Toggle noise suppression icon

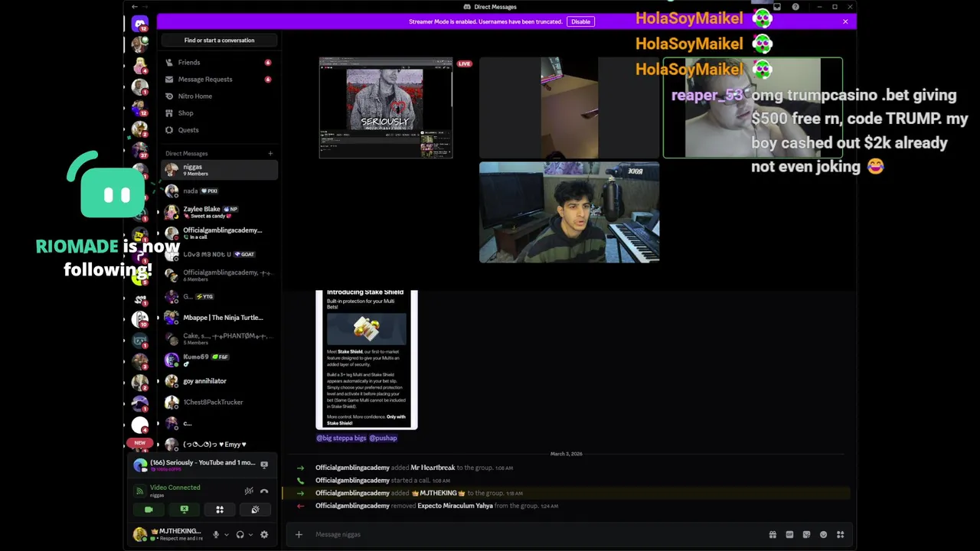(x=249, y=491)
